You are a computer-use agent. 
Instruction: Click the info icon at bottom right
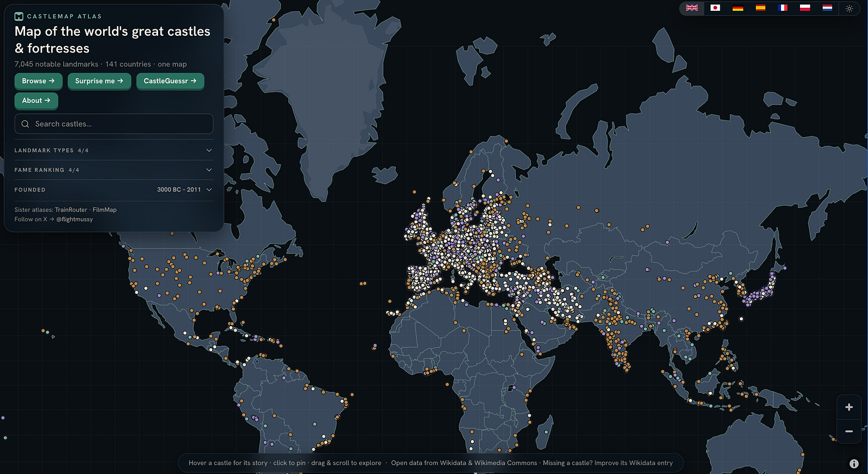(x=854, y=463)
